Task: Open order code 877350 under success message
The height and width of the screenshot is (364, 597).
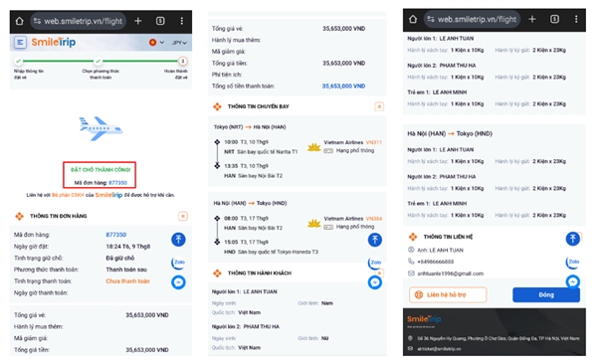Action: [x=117, y=183]
